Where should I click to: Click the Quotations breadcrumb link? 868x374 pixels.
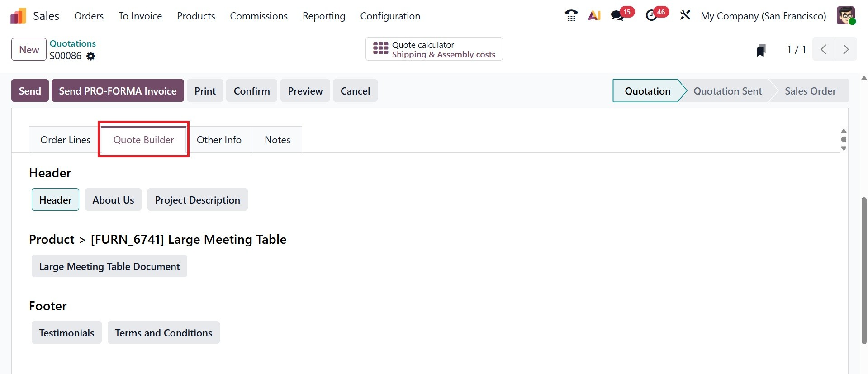click(73, 43)
